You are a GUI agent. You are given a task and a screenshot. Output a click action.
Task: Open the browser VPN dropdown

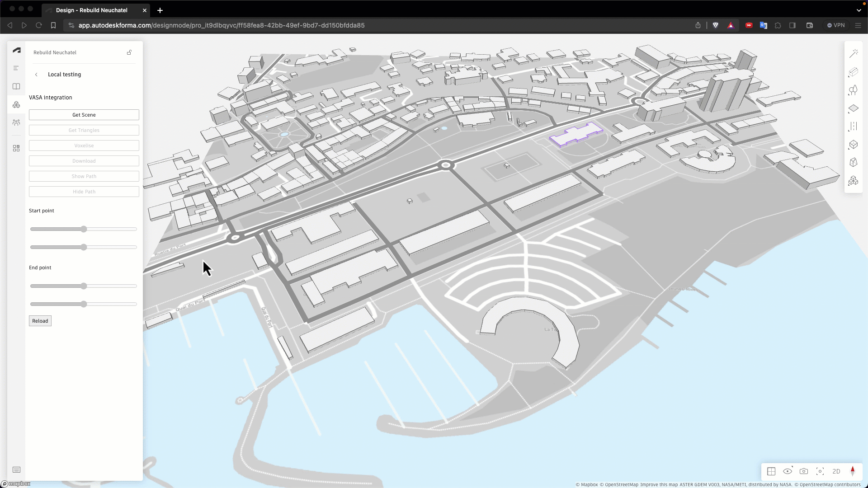coord(837,25)
